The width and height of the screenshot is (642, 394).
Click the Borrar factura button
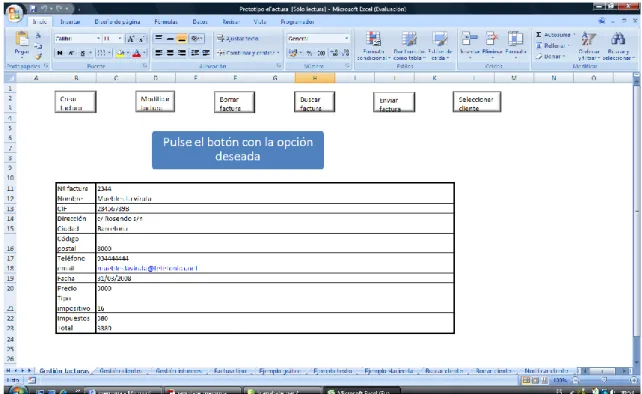[234, 102]
